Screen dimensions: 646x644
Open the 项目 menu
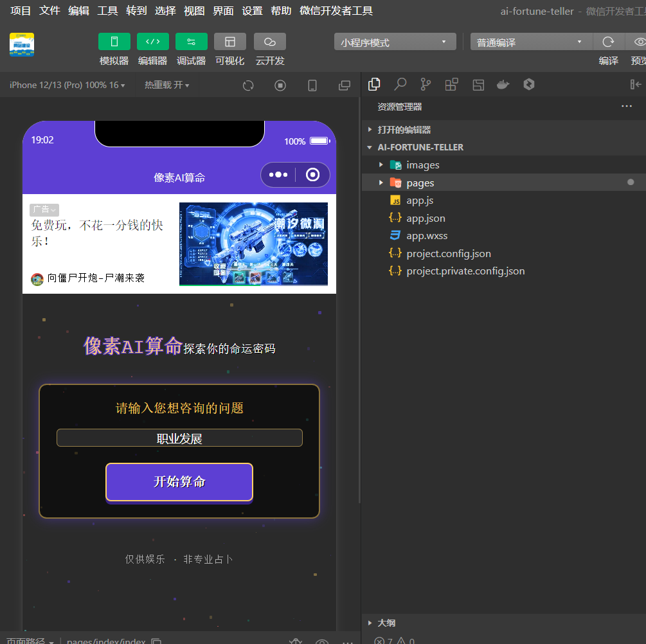pyautogui.click(x=21, y=11)
